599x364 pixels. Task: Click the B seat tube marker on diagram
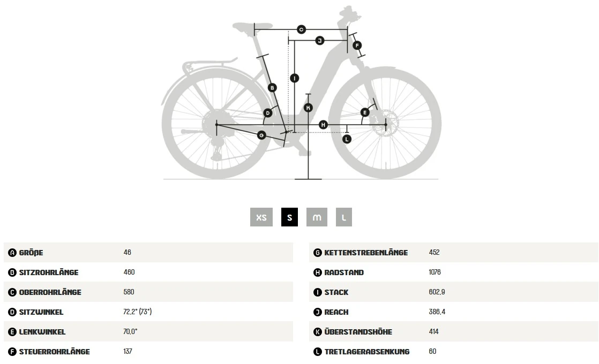[272, 88]
